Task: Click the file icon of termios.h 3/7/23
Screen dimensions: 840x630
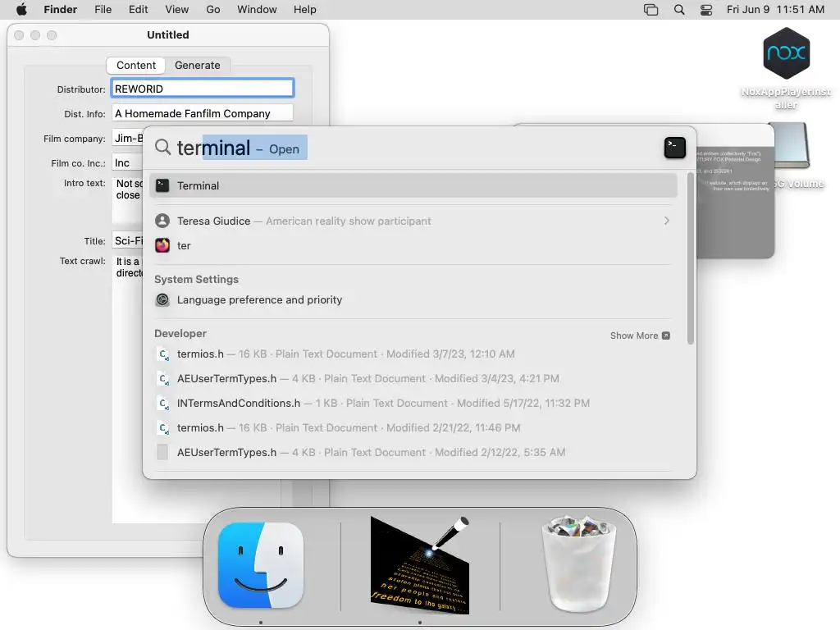Action: [163, 354]
